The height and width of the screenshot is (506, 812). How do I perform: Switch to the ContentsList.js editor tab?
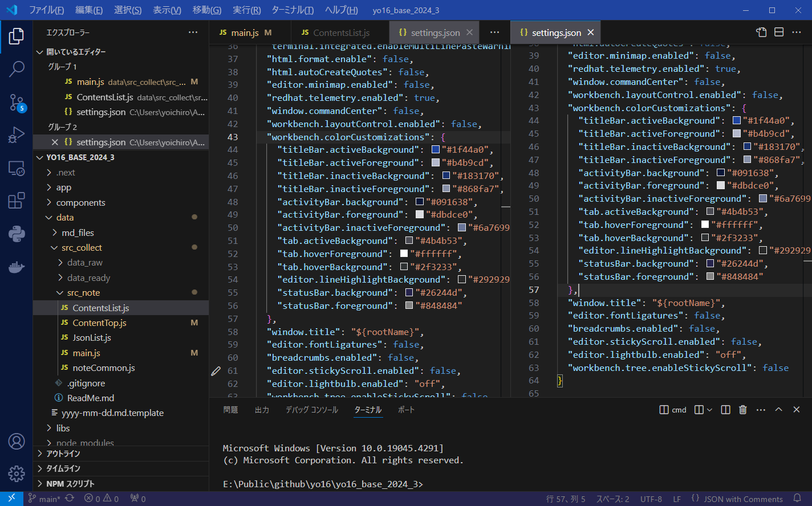[340, 32]
